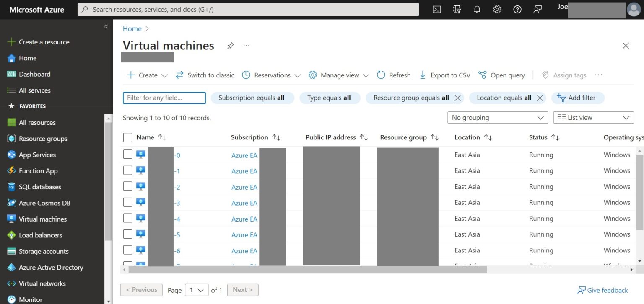644x304 pixels.
Task: Check the checkbox on the VM ending in -4
Action: [x=127, y=219]
